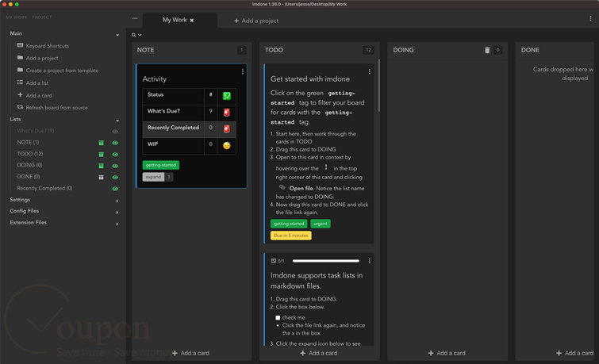The width and height of the screenshot is (599, 364).
Task: Check the 'check me' checkbox
Action: click(x=278, y=318)
